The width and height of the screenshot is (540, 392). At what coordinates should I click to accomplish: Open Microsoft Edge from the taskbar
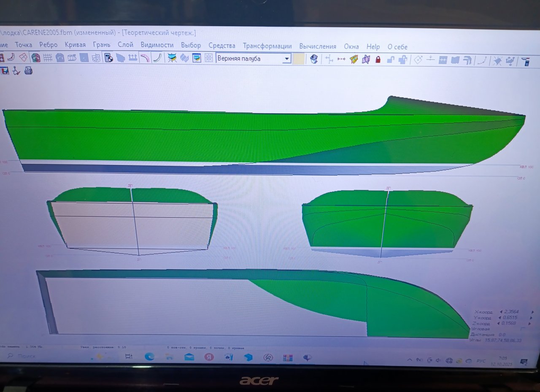coord(149,357)
